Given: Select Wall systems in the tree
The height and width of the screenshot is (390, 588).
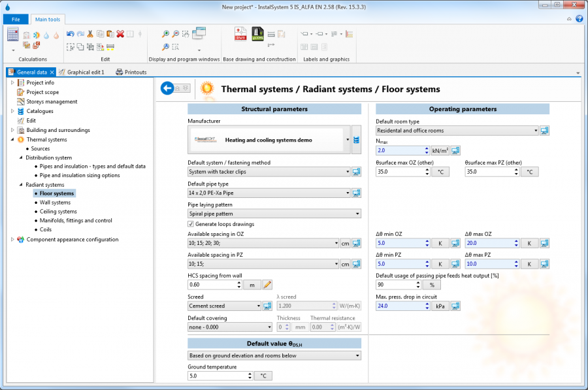Looking at the screenshot, I should point(55,203).
